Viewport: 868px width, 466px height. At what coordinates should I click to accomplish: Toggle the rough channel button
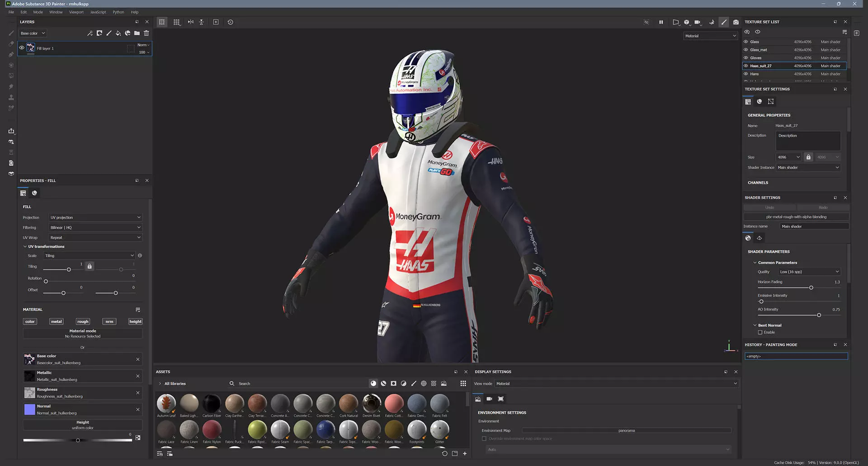tap(83, 321)
